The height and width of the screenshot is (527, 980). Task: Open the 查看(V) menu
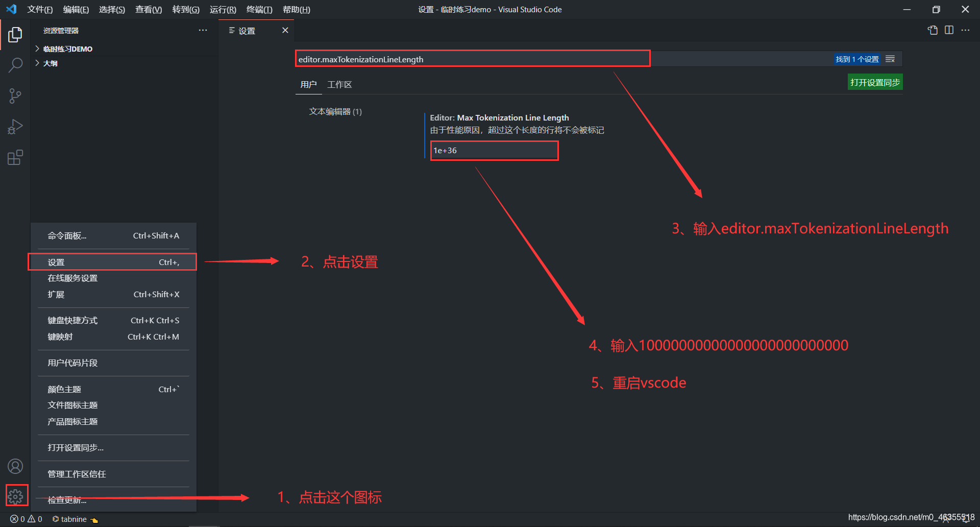[x=149, y=9]
